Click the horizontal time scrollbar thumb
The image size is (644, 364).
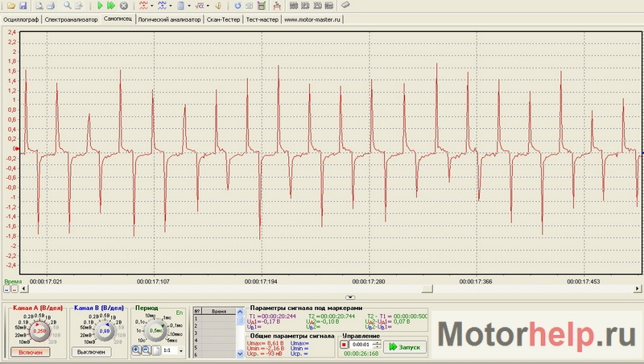click(427, 287)
